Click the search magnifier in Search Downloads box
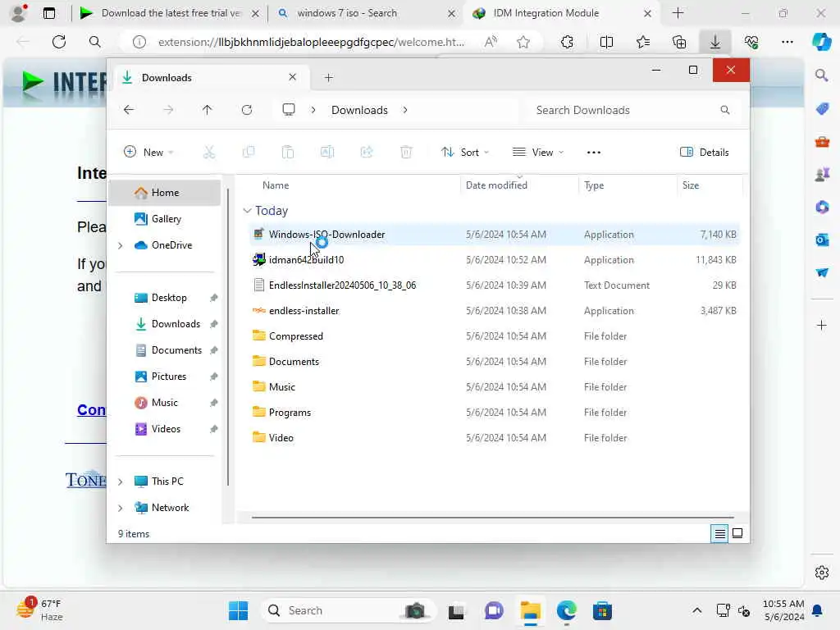This screenshot has height=630, width=840. [x=725, y=110]
